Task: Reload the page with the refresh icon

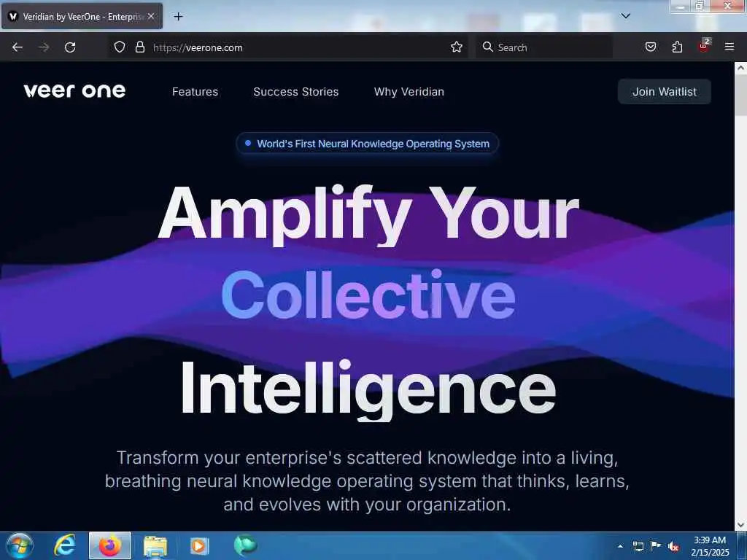Action: [70, 47]
